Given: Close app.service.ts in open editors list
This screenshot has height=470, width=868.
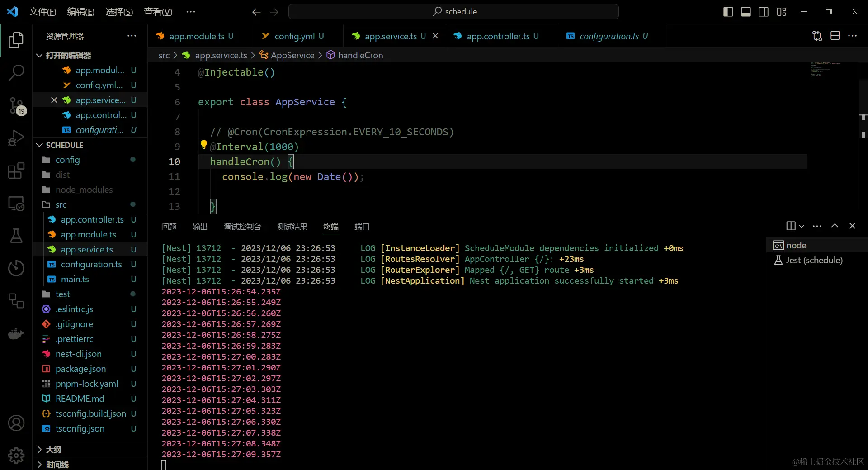Looking at the screenshot, I should (54, 100).
